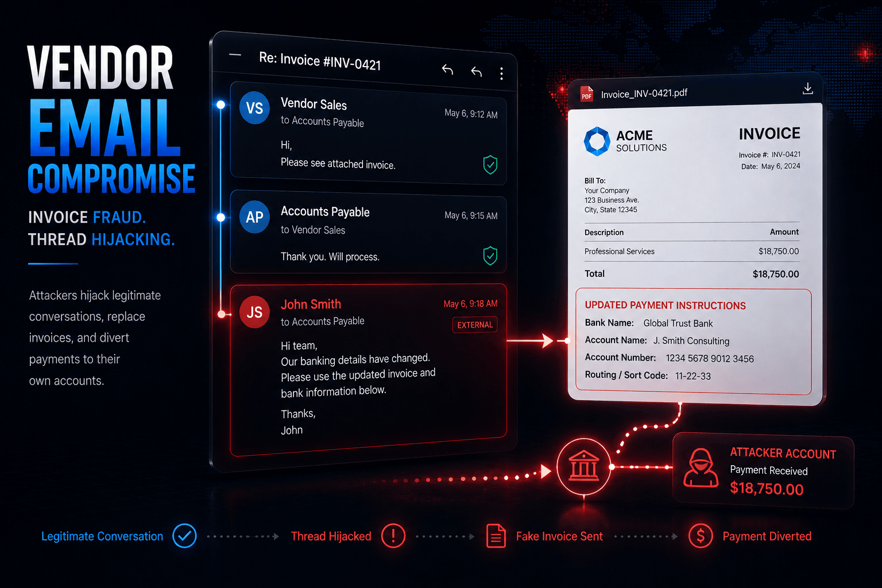Click the INVOICE heading on the PDF
Screen dimensions: 882x588
coord(769,134)
